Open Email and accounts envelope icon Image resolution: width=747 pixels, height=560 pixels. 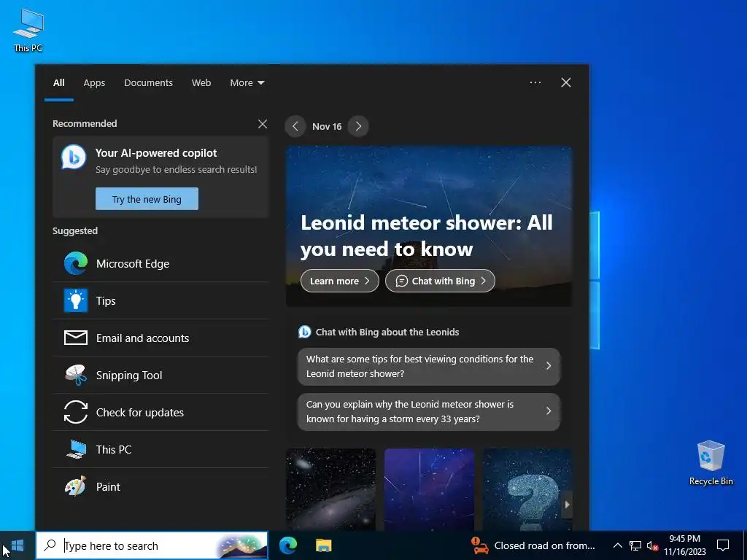(x=76, y=338)
